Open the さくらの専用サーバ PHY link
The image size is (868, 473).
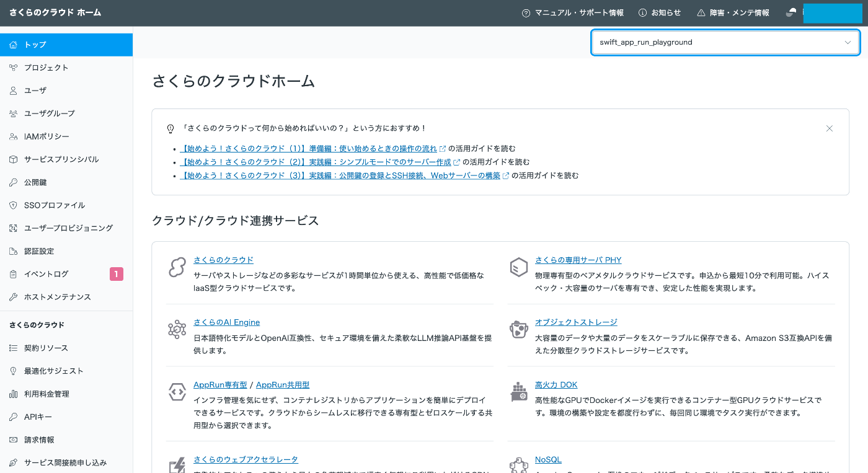[x=578, y=260]
